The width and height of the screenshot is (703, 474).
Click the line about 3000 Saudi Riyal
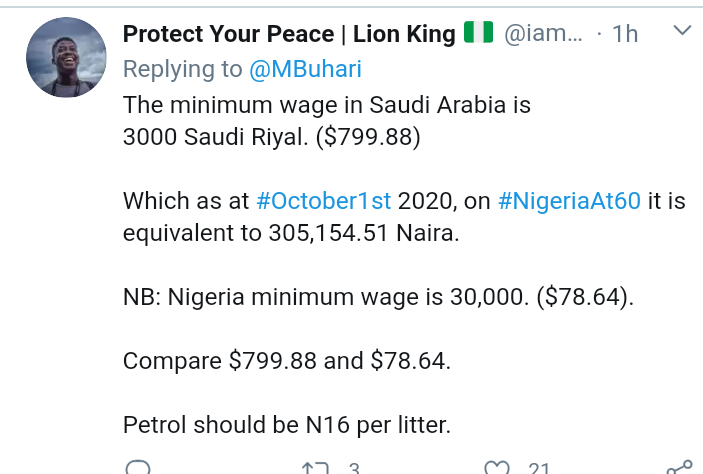(x=272, y=138)
